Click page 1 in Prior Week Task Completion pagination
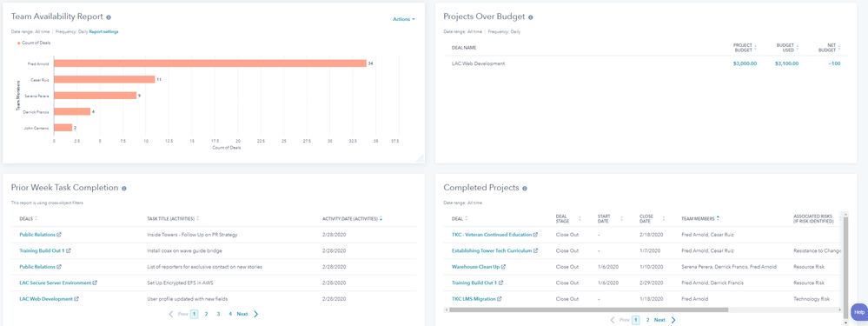This screenshot has height=326, width=868. 195,314
